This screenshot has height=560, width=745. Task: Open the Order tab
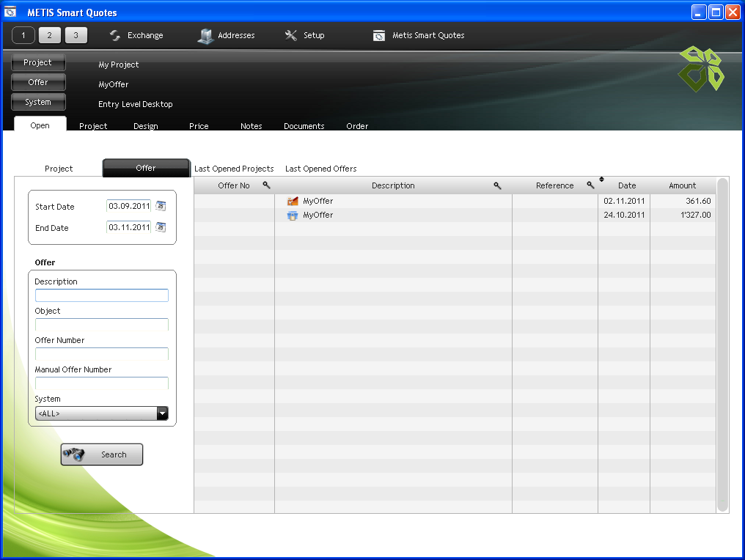coord(357,126)
